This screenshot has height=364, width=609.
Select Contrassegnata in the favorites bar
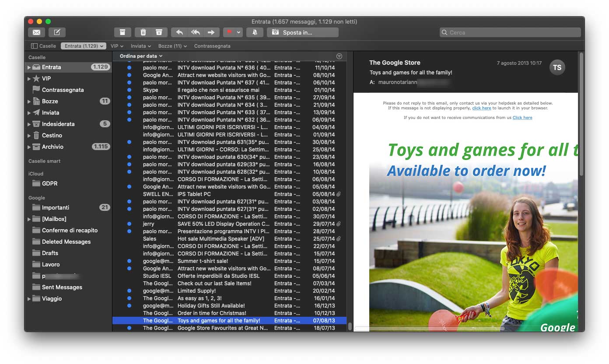[x=212, y=46]
